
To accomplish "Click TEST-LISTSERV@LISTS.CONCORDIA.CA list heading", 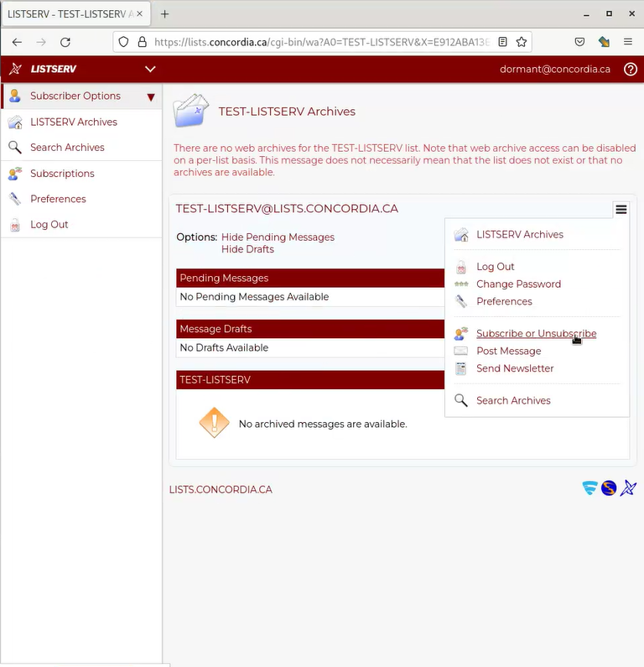I will point(287,208).
